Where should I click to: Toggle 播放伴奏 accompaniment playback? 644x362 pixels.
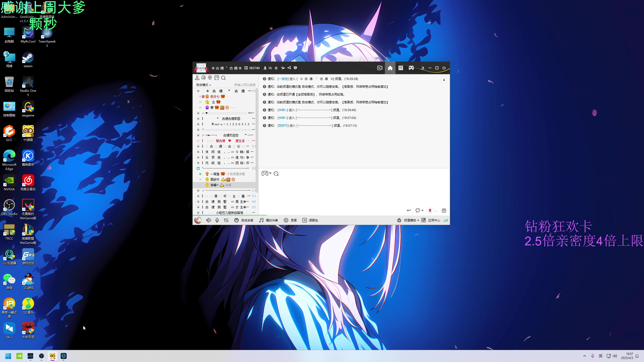[269, 220]
